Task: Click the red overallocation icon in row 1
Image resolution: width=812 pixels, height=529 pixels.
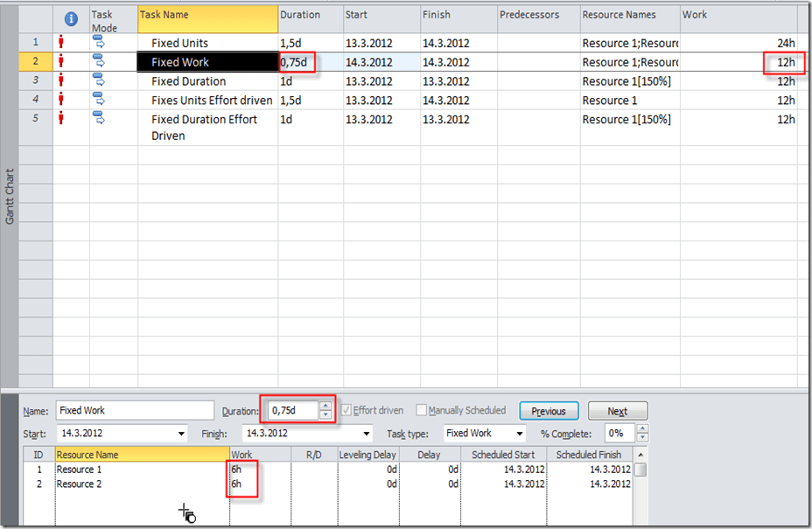Action: tap(61, 42)
